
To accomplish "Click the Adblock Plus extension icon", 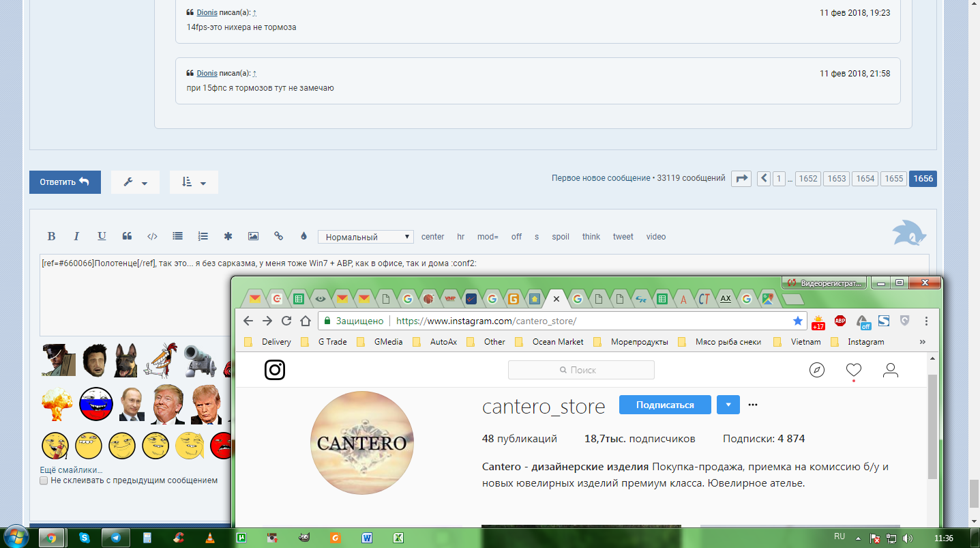I will (840, 321).
